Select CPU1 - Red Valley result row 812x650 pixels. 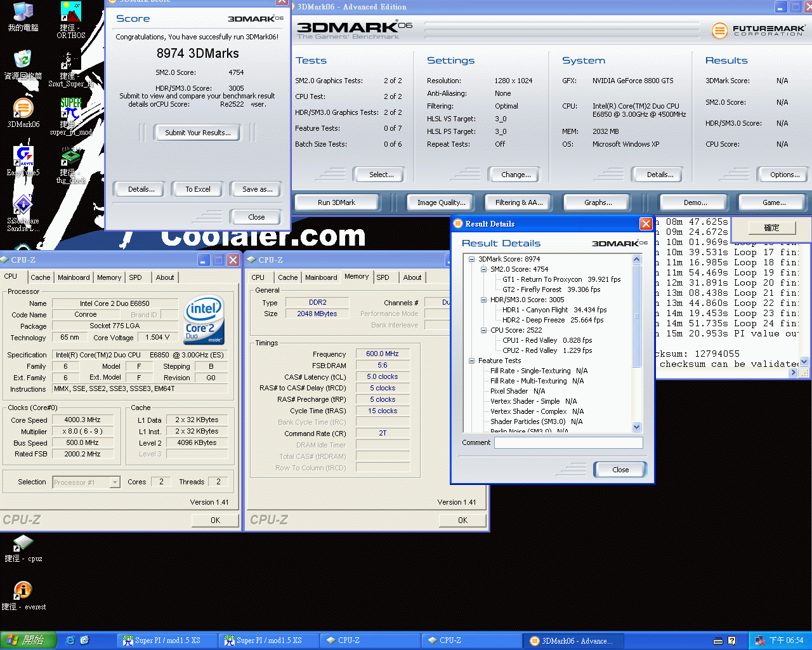pos(547,340)
